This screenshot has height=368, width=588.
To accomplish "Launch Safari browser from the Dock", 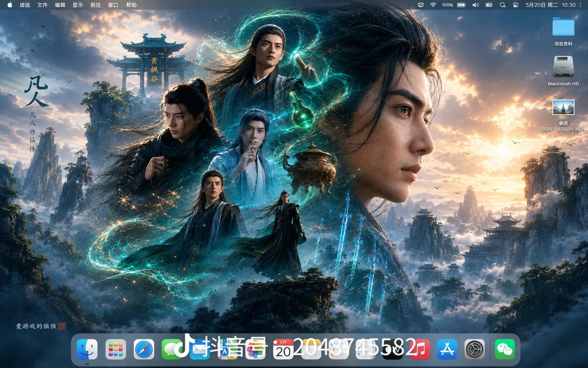I will [x=144, y=349].
